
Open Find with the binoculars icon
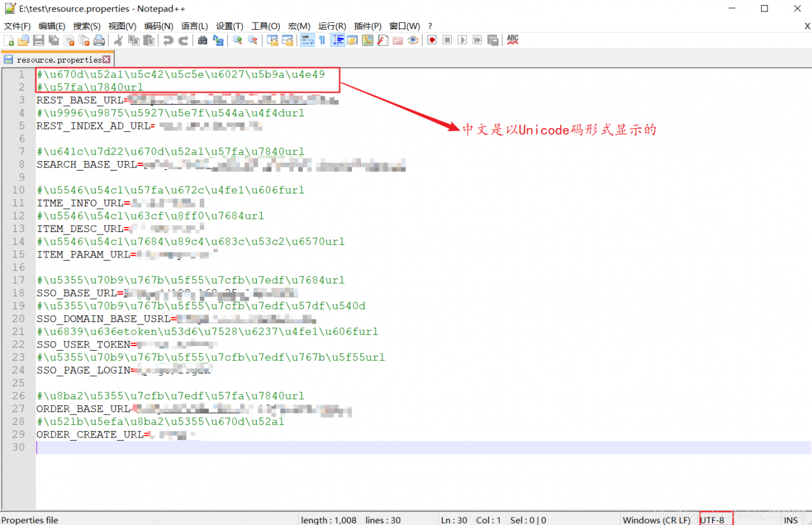[202, 41]
